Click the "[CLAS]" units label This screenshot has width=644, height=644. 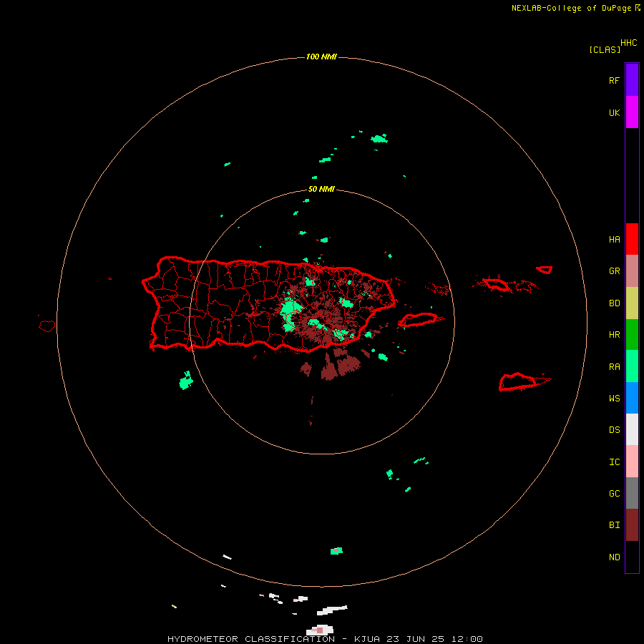pos(605,49)
